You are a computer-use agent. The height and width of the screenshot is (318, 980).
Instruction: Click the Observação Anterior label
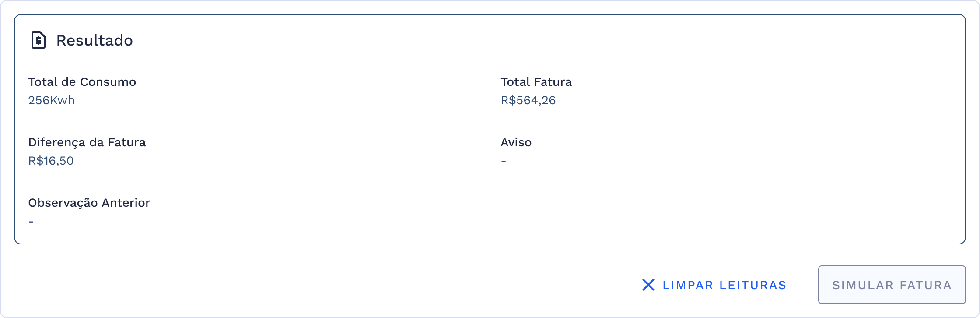(x=89, y=203)
